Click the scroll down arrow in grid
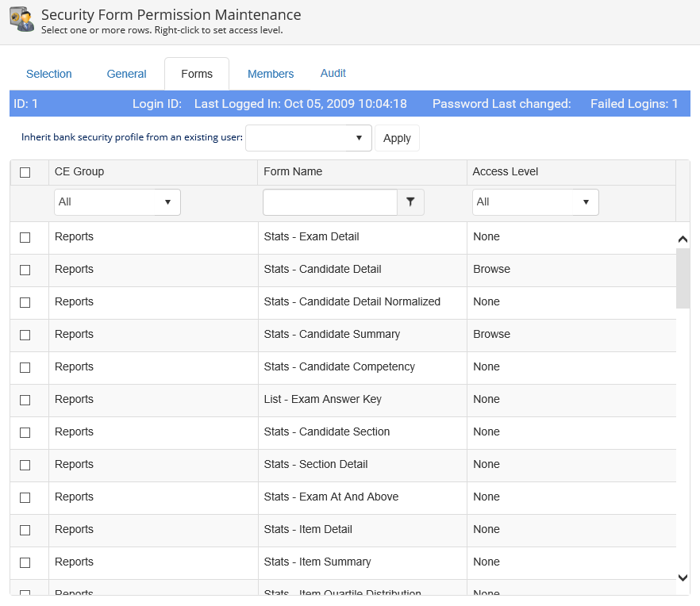The width and height of the screenshot is (700, 606). click(x=683, y=577)
